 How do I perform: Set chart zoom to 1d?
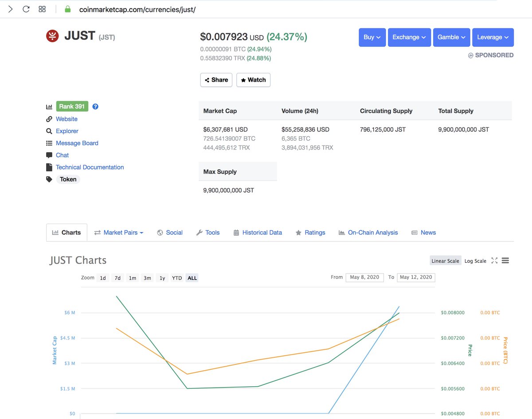103,278
